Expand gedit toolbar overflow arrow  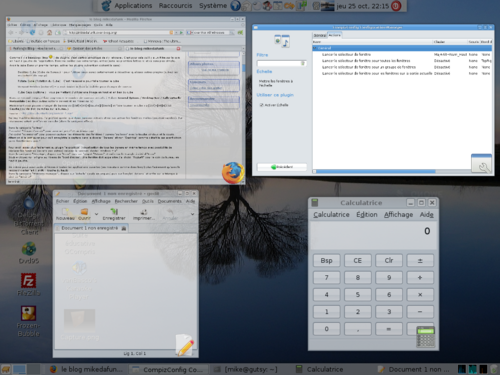(192, 214)
